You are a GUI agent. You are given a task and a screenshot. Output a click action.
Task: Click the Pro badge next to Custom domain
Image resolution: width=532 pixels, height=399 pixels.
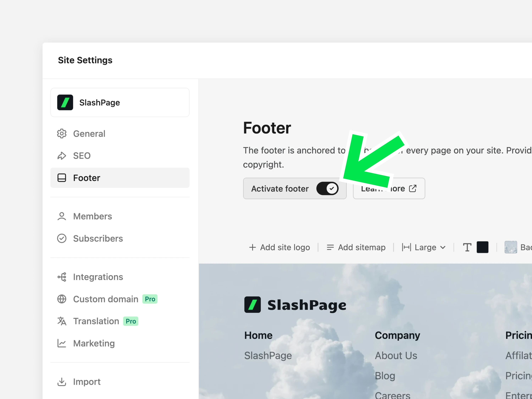click(x=150, y=299)
